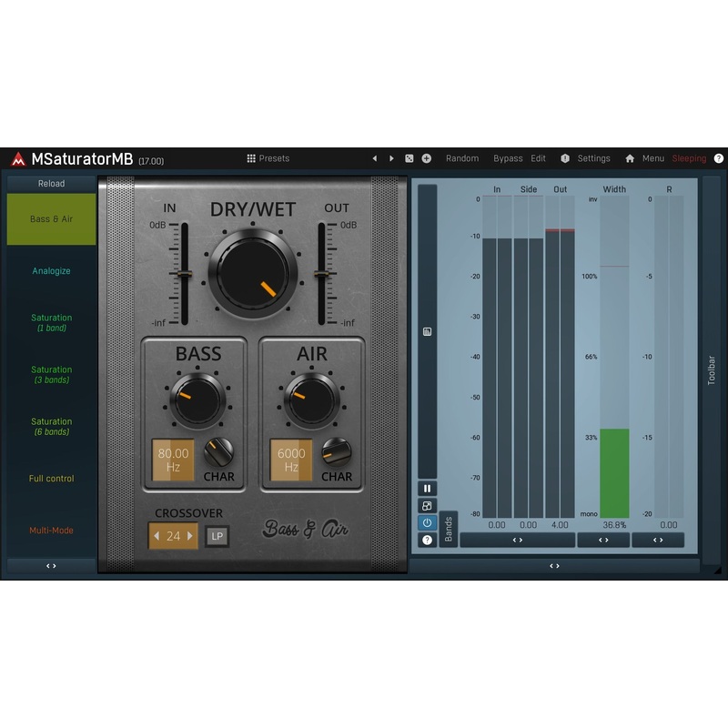Image resolution: width=728 pixels, height=728 pixels.
Task: Click the 4.00 Out meter value
Action: (560, 525)
